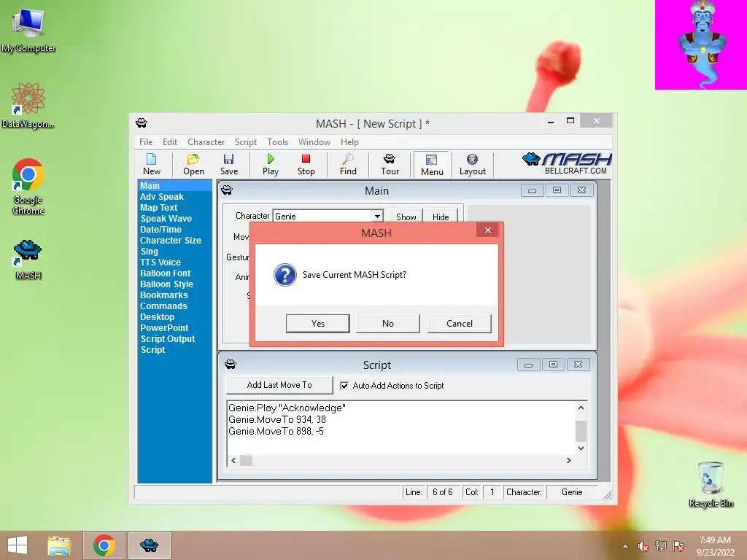Launch the Tour from the toolbar

(x=390, y=164)
